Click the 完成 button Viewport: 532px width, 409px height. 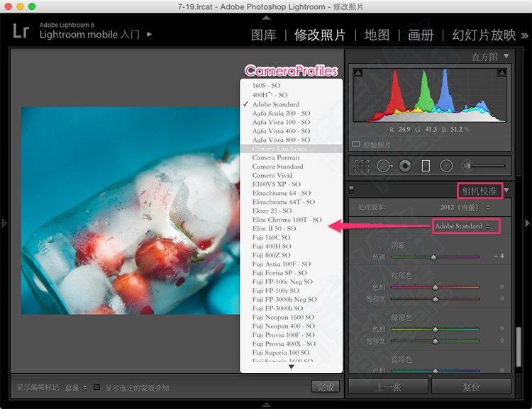[326, 387]
